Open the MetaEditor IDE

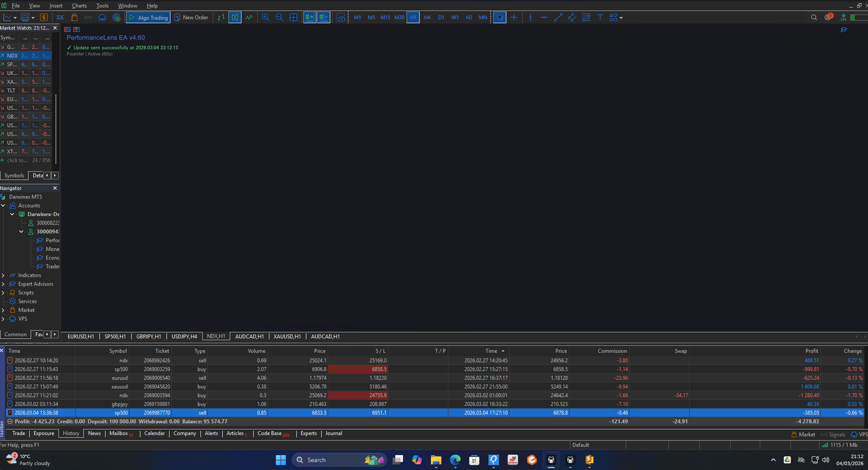(60, 17)
